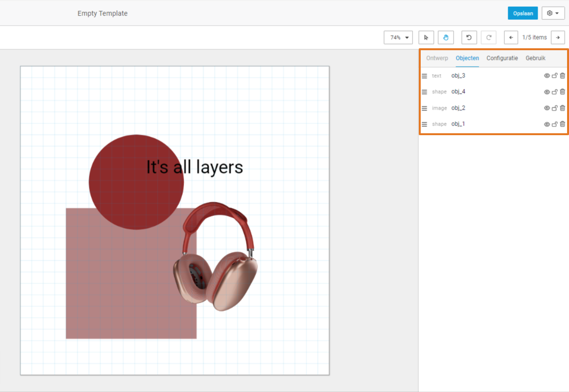Click the Empty Template title

coord(102,14)
